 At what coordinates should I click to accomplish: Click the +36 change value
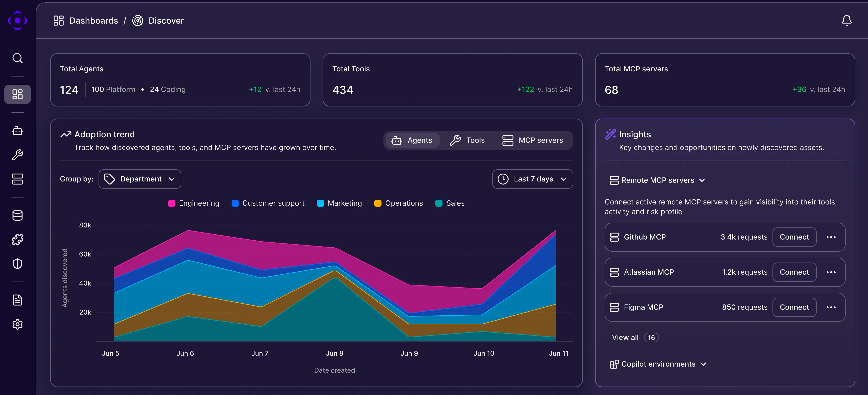[x=799, y=89]
